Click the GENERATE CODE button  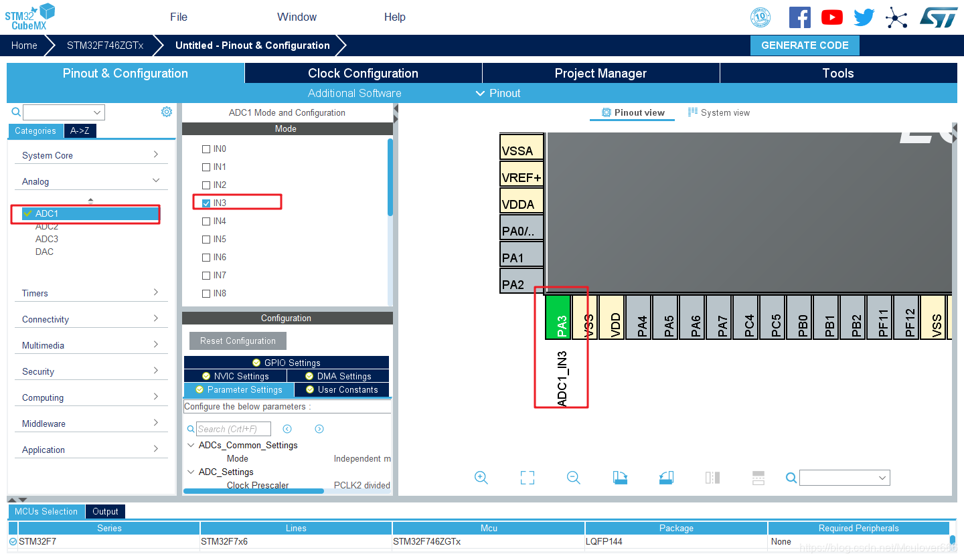click(x=805, y=45)
